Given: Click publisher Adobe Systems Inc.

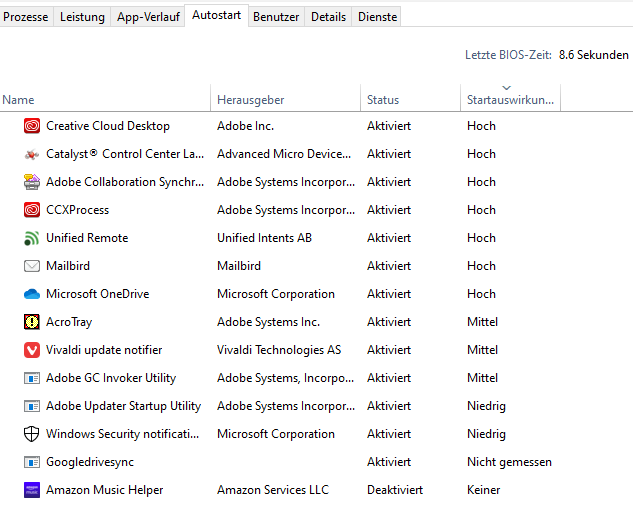Looking at the screenshot, I should (268, 322).
